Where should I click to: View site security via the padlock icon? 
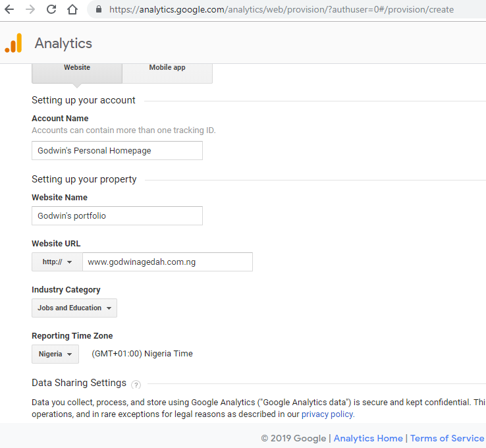coord(99,9)
